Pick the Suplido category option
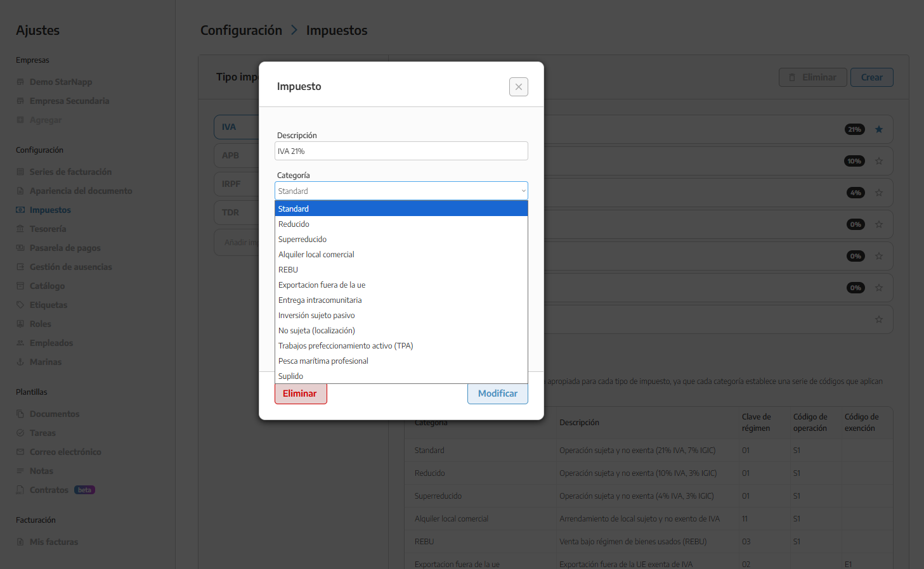The width and height of the screenshot is (924, 569). [290, 376]
